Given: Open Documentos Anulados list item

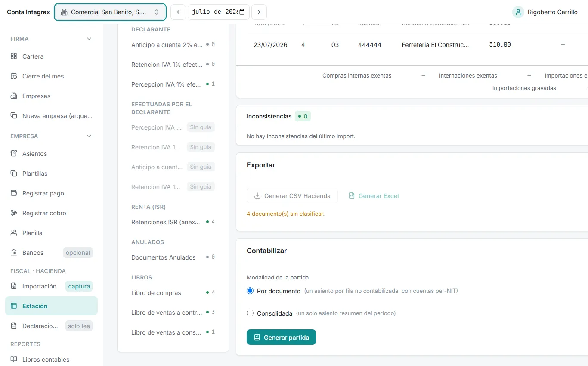Looking at the screenshot, I should [x=173, y=257].
